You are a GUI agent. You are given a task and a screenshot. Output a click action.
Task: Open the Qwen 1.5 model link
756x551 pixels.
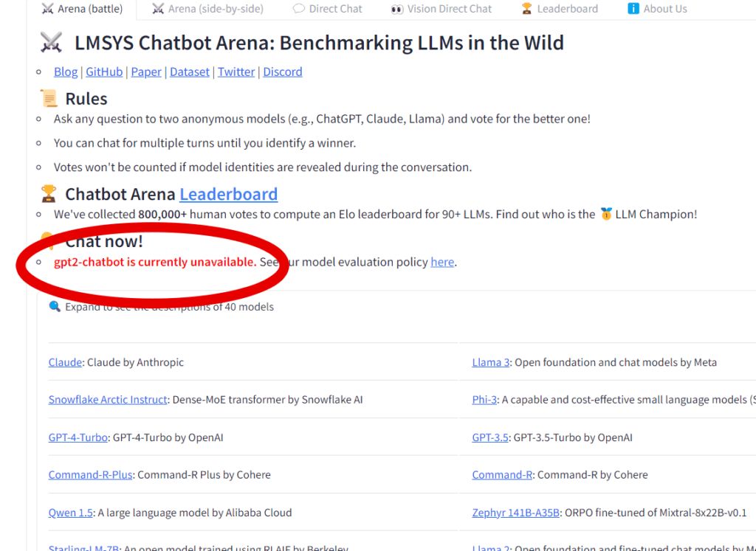70,513
